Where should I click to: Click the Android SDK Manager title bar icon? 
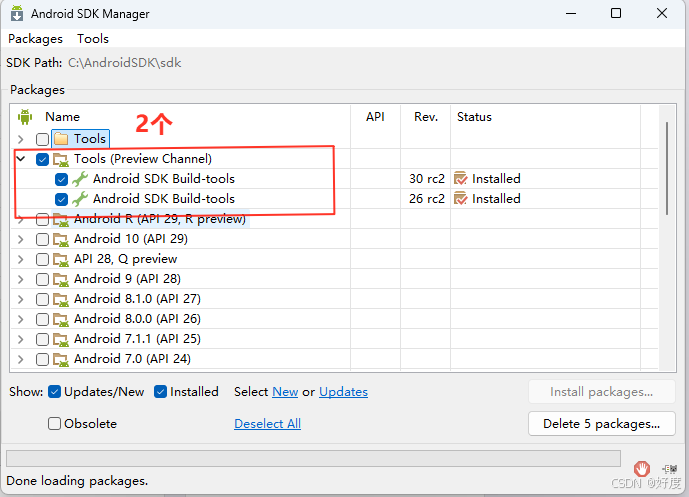[17, 13]
